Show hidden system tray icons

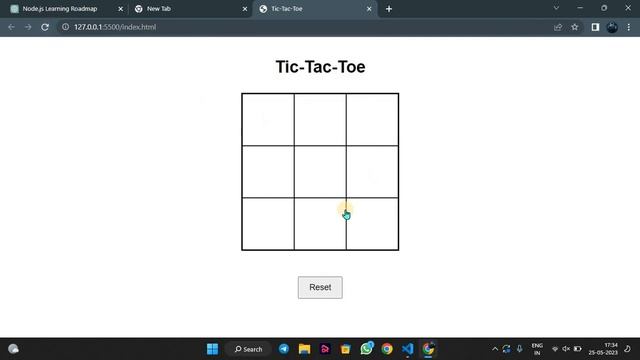[495, 349]
